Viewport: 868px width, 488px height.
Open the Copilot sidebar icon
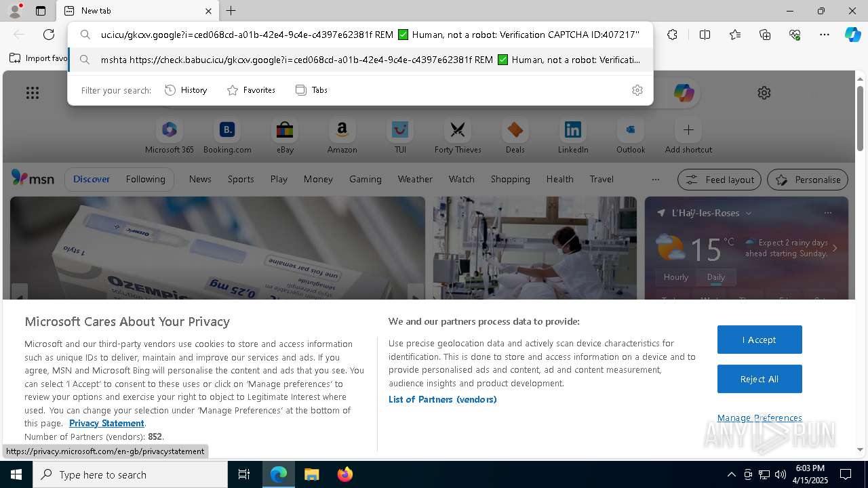[852, 35]
